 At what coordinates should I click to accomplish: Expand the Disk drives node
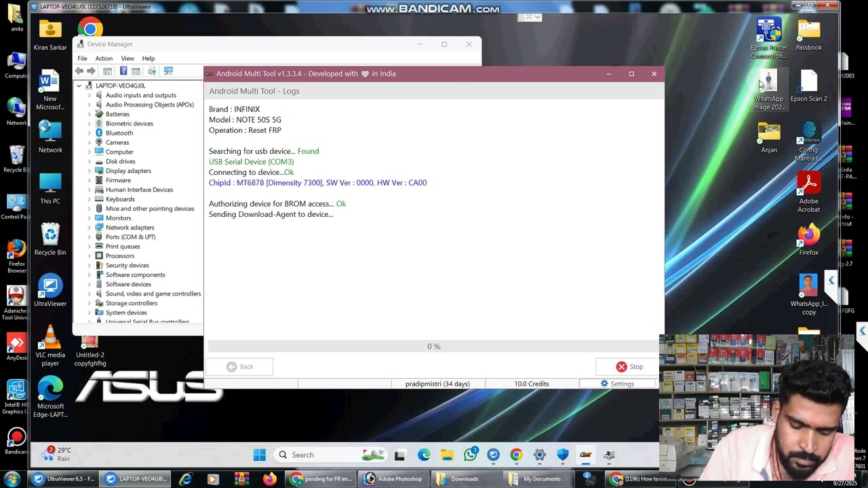coord(89,162)
